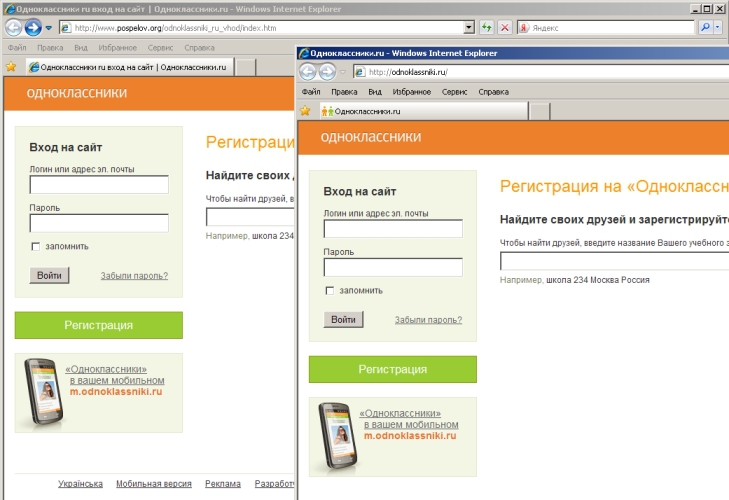Click Forward arrow in back pospelov.org window
Screen dimensions: 729x500
[33, 28]
